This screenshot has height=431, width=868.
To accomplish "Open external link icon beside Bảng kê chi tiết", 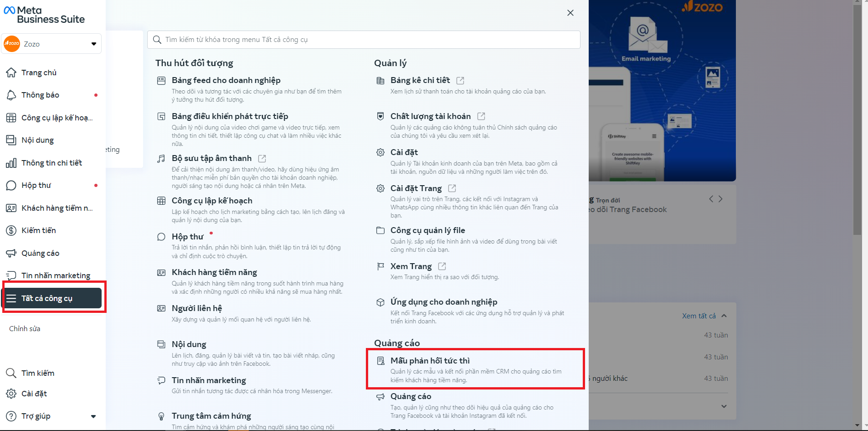I will click(460, 80).
